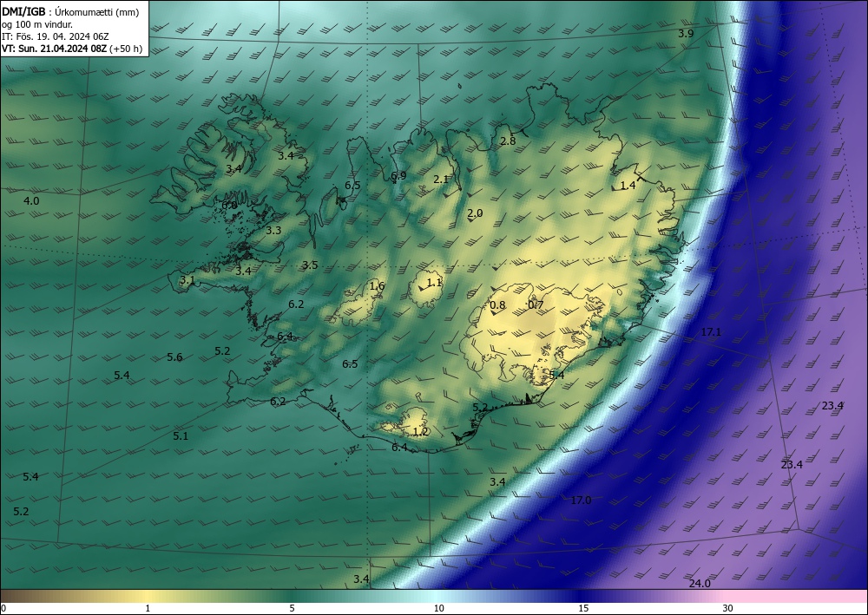Click the map value 6.0
The image size is (868, 615).
tap(229, 206)
